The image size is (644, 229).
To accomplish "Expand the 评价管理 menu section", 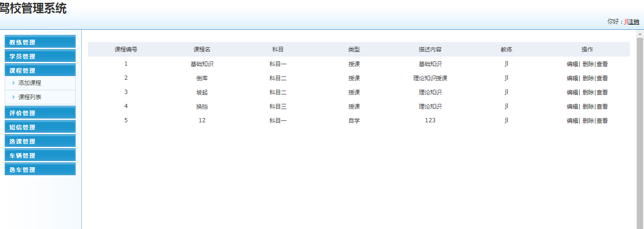I will pyautogui.click(x=40, y=112).
